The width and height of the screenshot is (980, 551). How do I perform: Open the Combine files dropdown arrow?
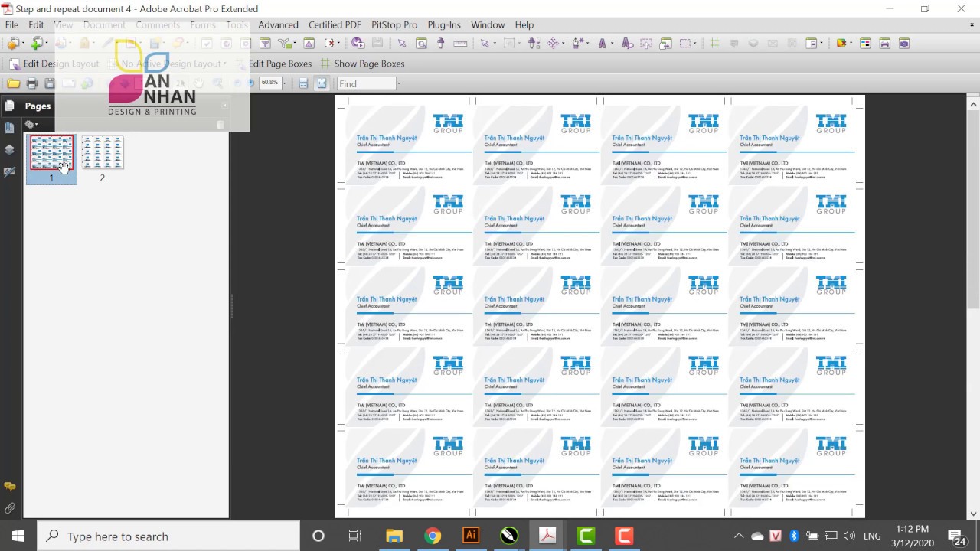[47, 44]
